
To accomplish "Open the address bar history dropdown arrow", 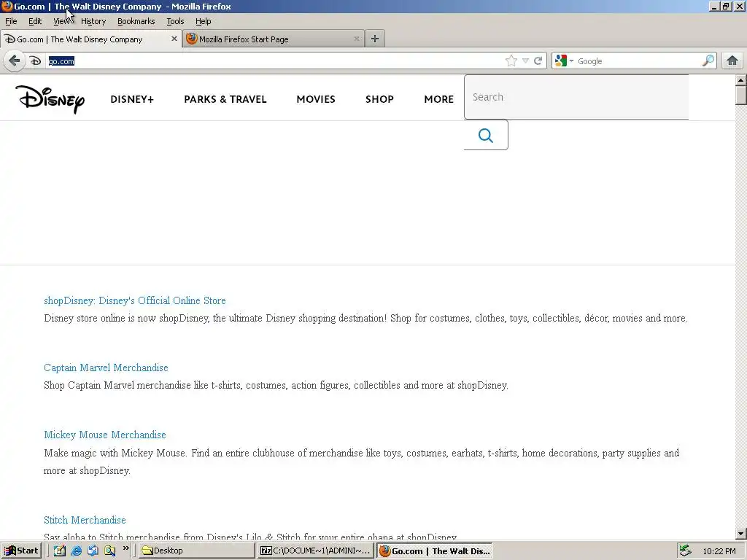I will [x=525, y=61].
